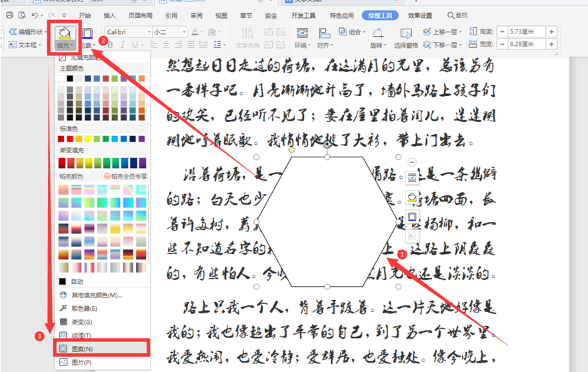Increase shape height with plus button

pyautogui.click(x=551, y=32)
